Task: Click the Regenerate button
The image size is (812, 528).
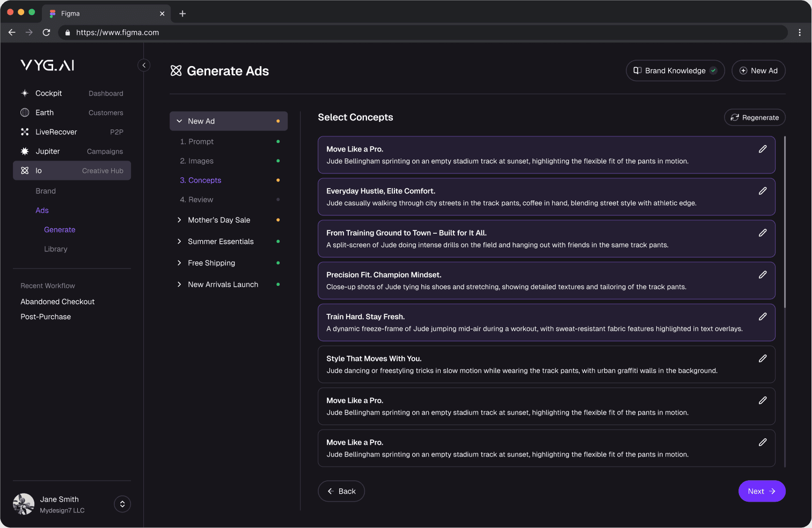Action: pos(754,118)
